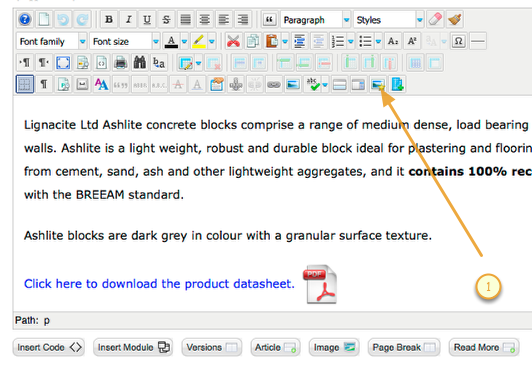This screenshot has width=532, height=368.
Task: Click the Image button below editor
Action: 334,347
